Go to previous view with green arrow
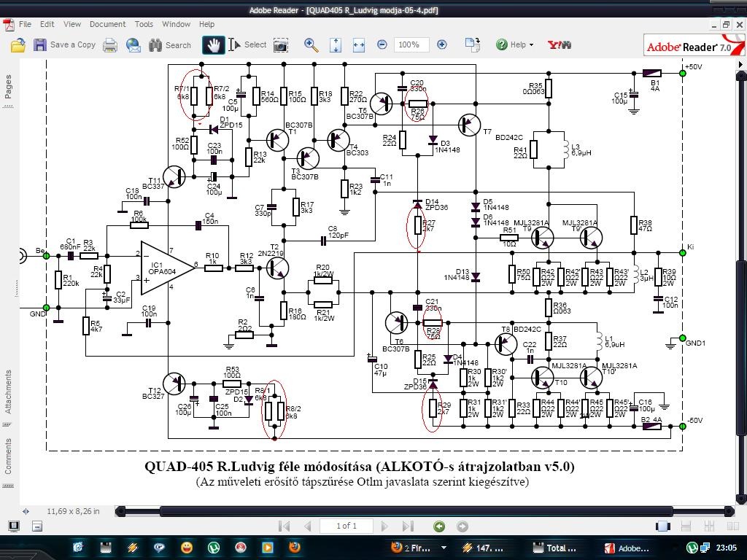Screen dimensions: 747x560 tap(438, 526)
